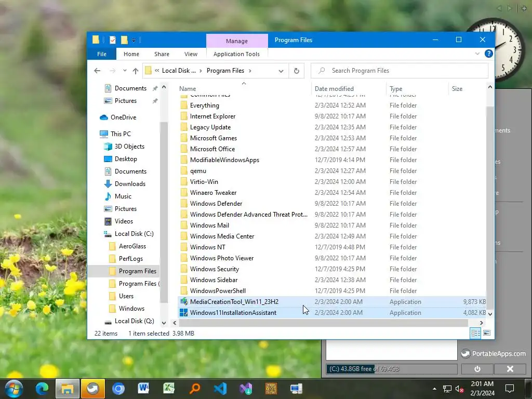Select the Virtio-Win folder name
This screenshot has width=532, height=399.
pos(204,181)
